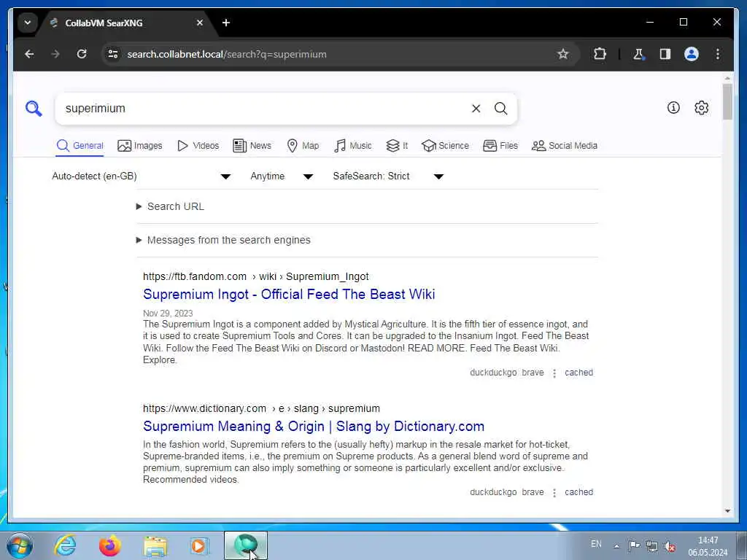Go back to previous page

point(29,54)
